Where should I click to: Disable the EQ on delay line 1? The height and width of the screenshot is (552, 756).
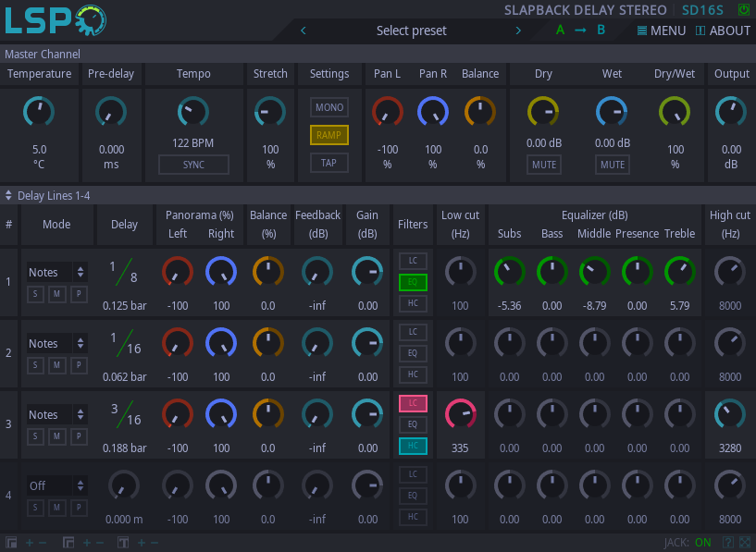click(x=413, y=282)
